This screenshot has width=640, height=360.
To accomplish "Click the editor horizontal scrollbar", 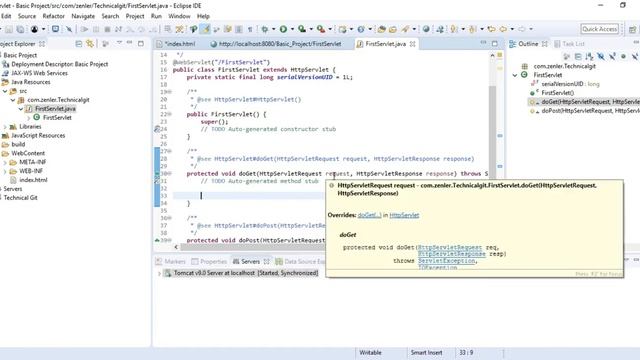I will [252, 247].
